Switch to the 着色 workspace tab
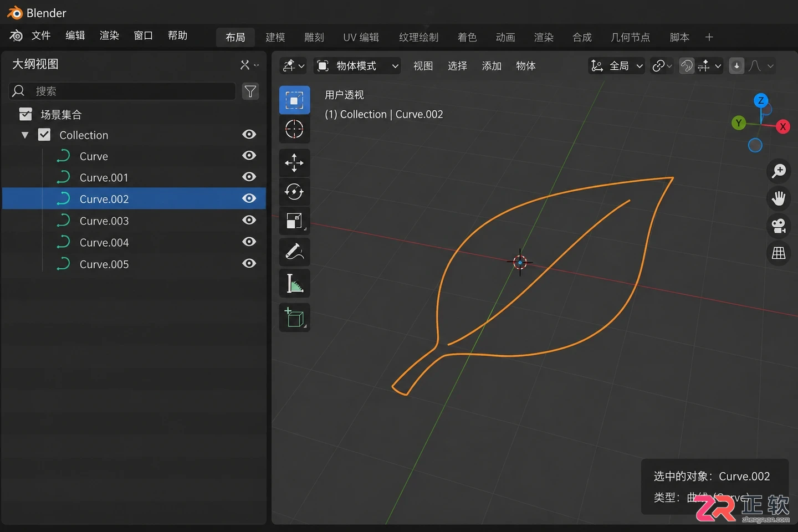The width and height of the screenshot is (798, 532). [467, 37]
